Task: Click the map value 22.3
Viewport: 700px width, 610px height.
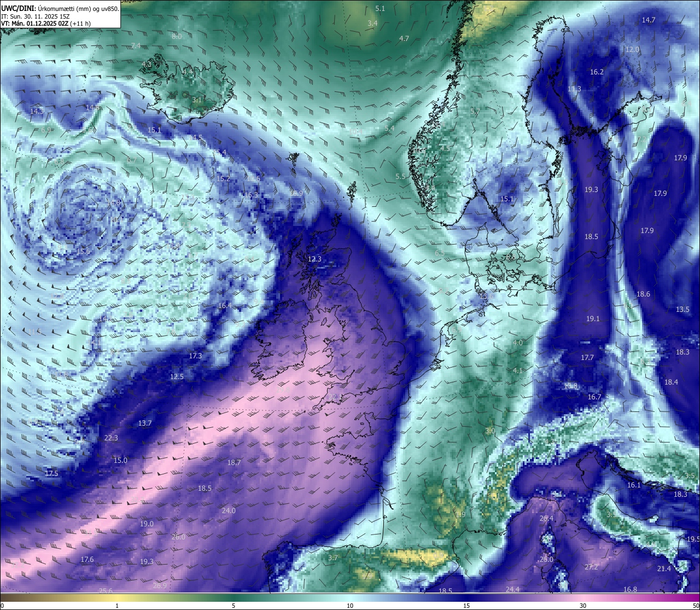Action: [111, 438]
